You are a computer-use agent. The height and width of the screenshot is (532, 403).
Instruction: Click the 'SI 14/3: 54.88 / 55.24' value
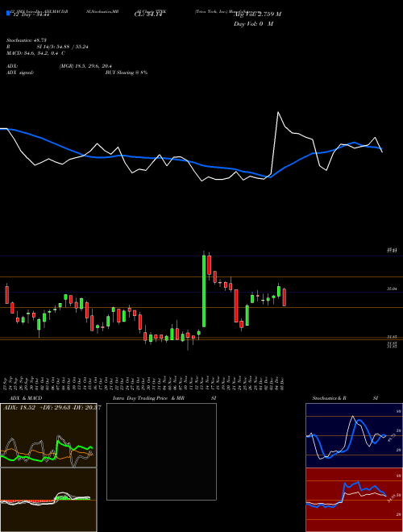tap(63, 47)
